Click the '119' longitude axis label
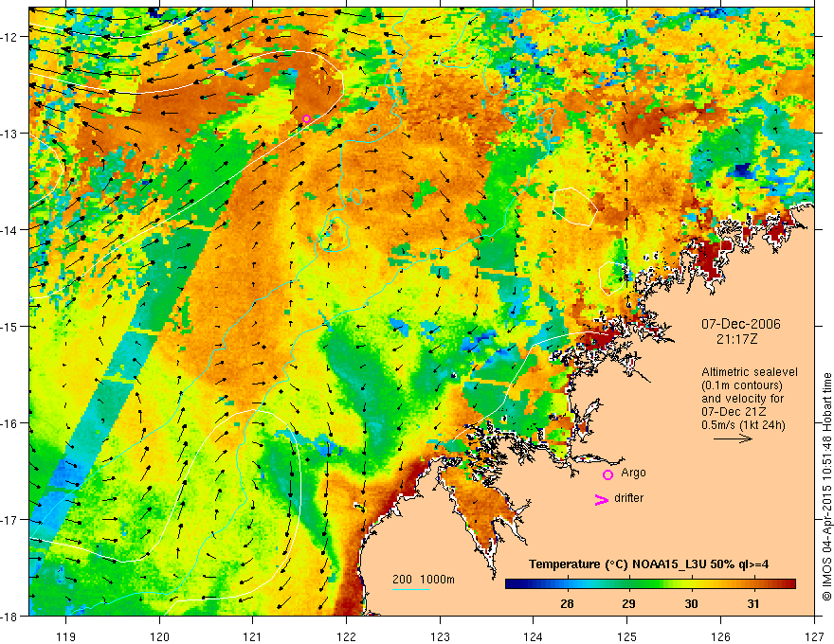Image resolution: width=834 pixels, height=644 pixels. (66, 637)
